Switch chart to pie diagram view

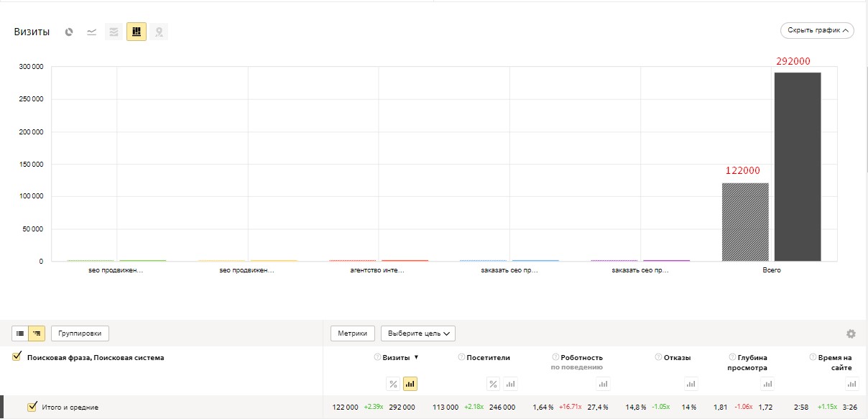coord(69,32)
